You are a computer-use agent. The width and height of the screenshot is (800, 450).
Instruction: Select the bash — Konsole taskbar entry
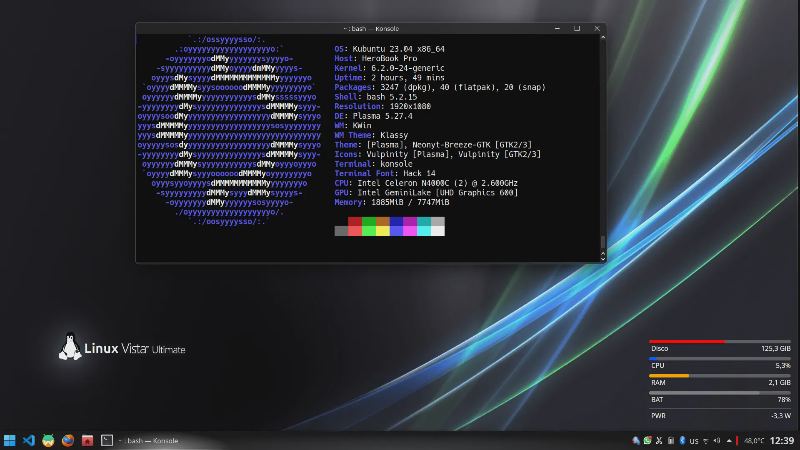148,440
